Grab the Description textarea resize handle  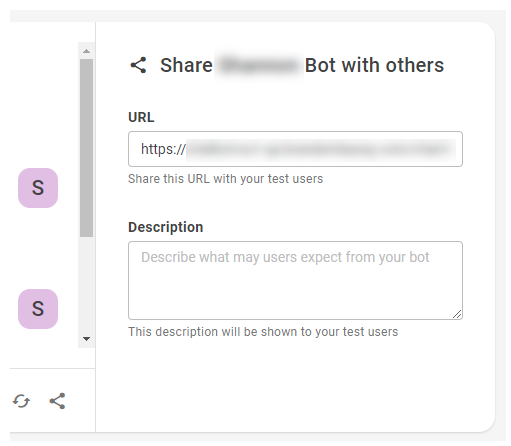(x=457, y=314)
